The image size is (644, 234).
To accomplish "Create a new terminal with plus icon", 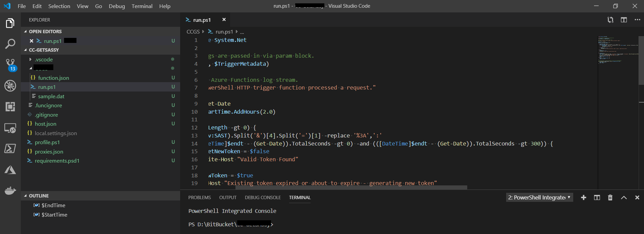I will point(584,197).
